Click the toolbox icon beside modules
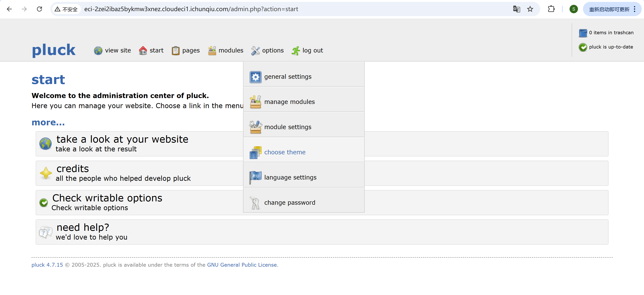This screenshot has width=644, height=295. click(212, 51)
